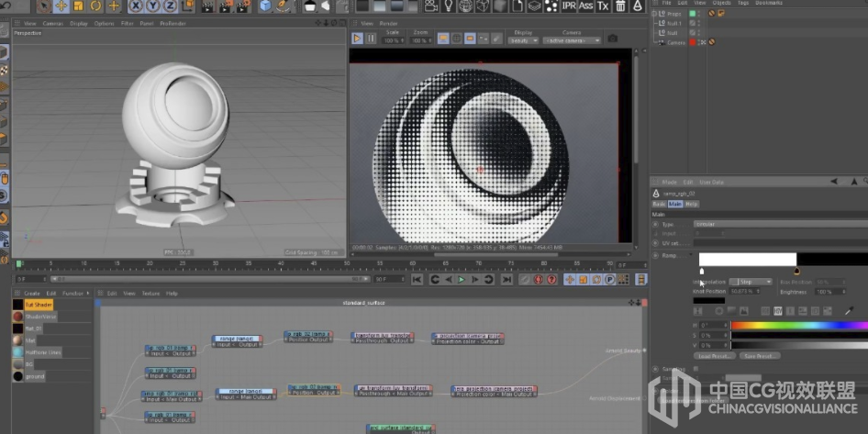Select the white ramp knot

pos(702,272)
